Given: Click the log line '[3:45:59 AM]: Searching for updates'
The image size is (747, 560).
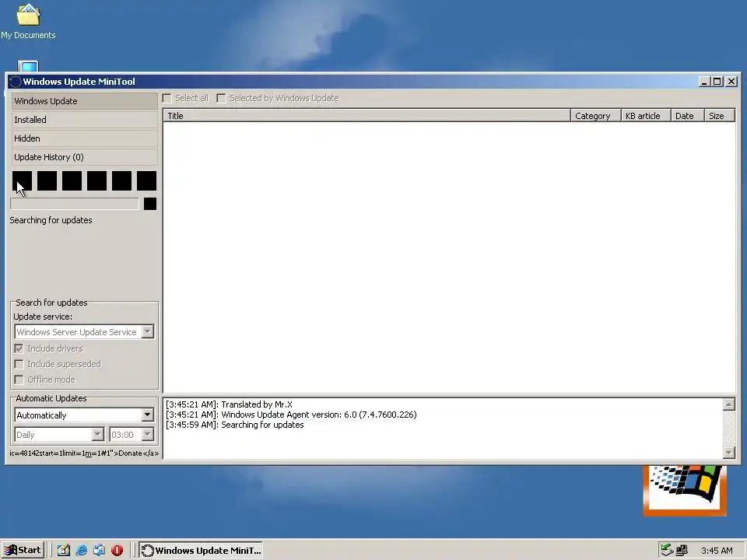Looking at the screenshot, I should point(235,425).
